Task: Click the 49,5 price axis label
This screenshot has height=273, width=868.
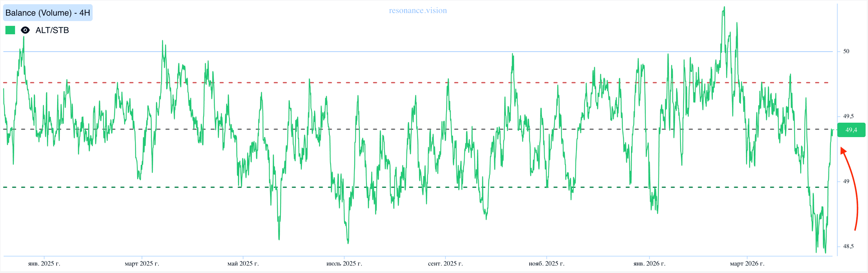Action: pos(848,116)
